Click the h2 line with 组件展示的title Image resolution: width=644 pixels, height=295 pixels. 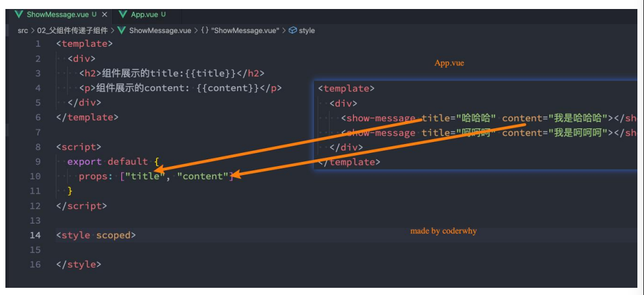point(172,73)
